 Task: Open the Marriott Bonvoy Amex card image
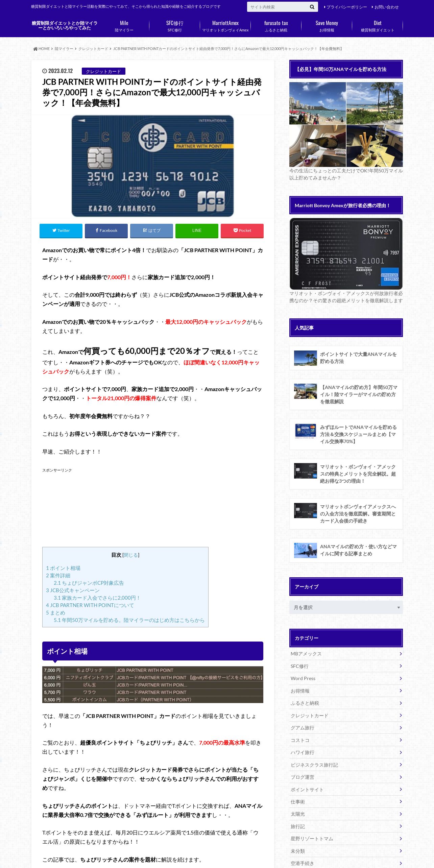(x=346, y=254)
